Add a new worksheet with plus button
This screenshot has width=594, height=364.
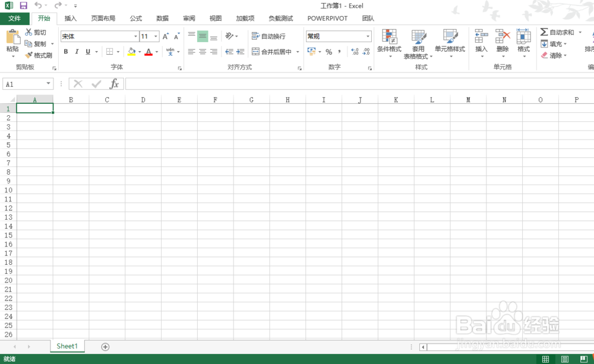coord(105,346)
